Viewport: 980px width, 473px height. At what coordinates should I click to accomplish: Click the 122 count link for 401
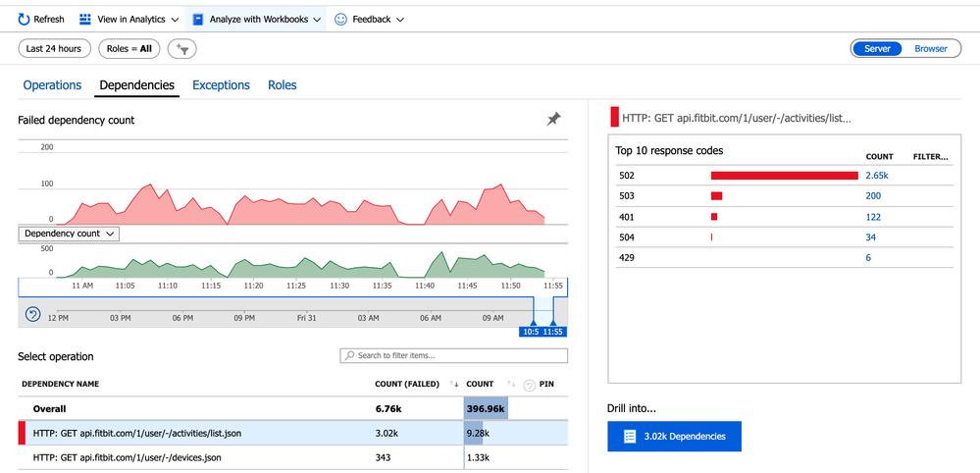pyautogui.click(x=873, y=218)
